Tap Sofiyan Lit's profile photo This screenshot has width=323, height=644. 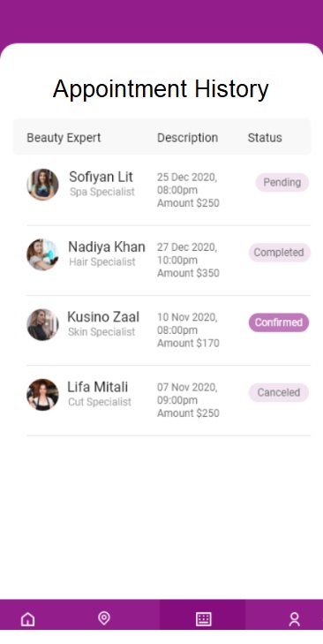coord(42,185)
